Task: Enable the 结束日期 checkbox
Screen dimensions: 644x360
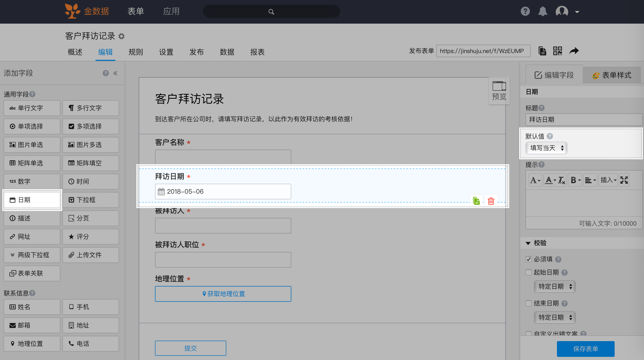Action: tap(529, 303)
